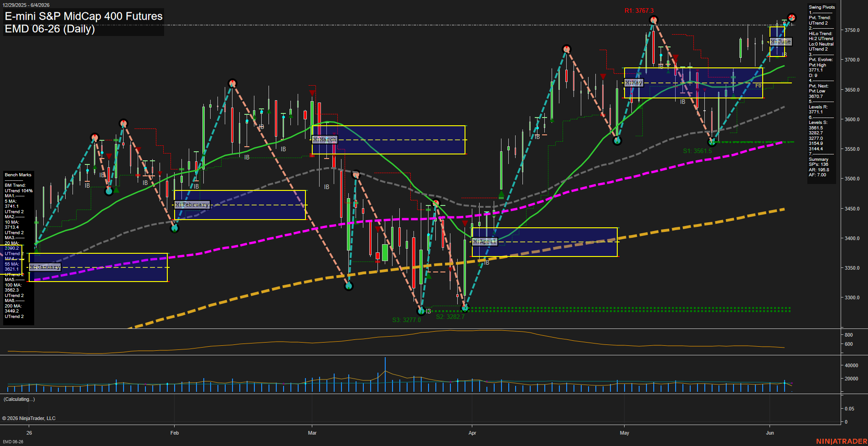Click the Levels R: entry
The height and width of the screenshot is (446, 868).
click(x=818, y=107)
